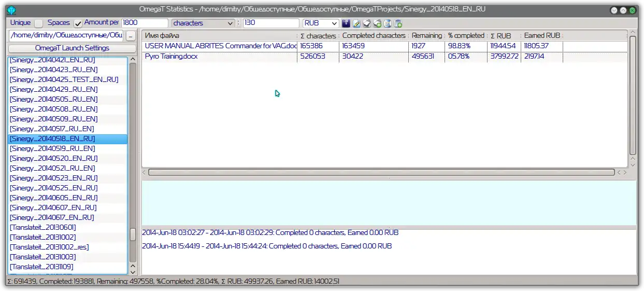Click the 98.83% completed cell

(466, 46)
